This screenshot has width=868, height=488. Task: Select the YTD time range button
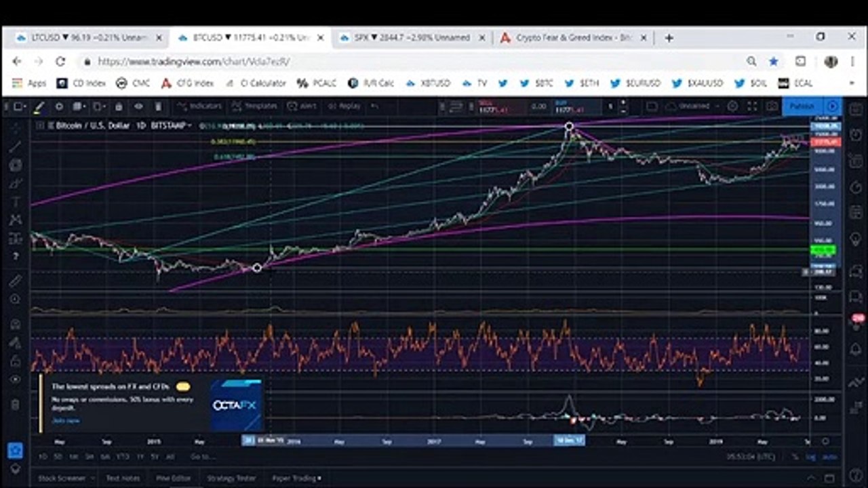[123, 457]
